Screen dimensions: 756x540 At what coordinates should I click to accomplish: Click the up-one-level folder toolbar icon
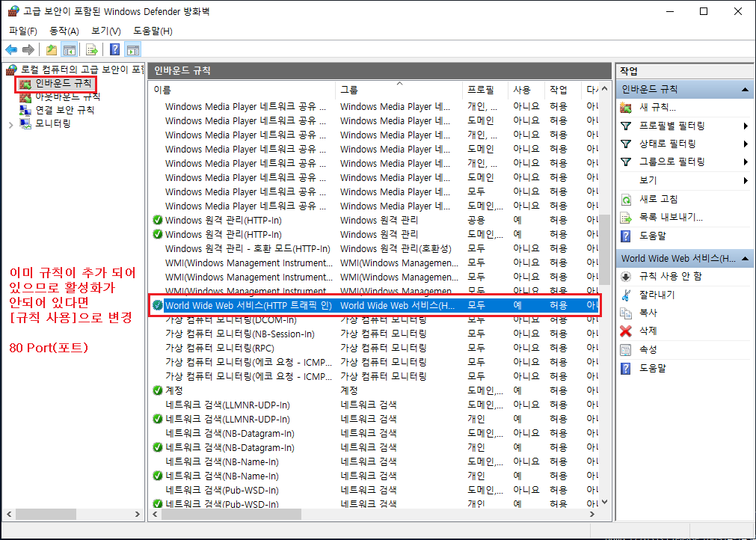pyautogui.click(x=52, y=49)
